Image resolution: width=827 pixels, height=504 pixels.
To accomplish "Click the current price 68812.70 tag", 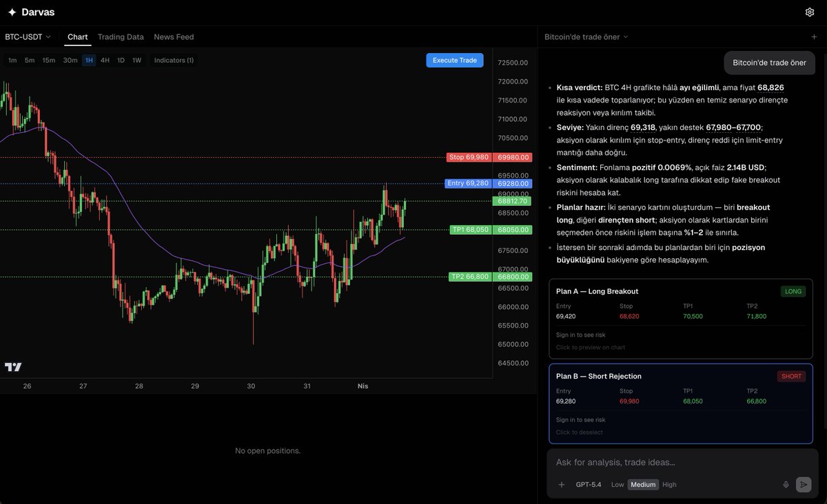I will point(513,201).
